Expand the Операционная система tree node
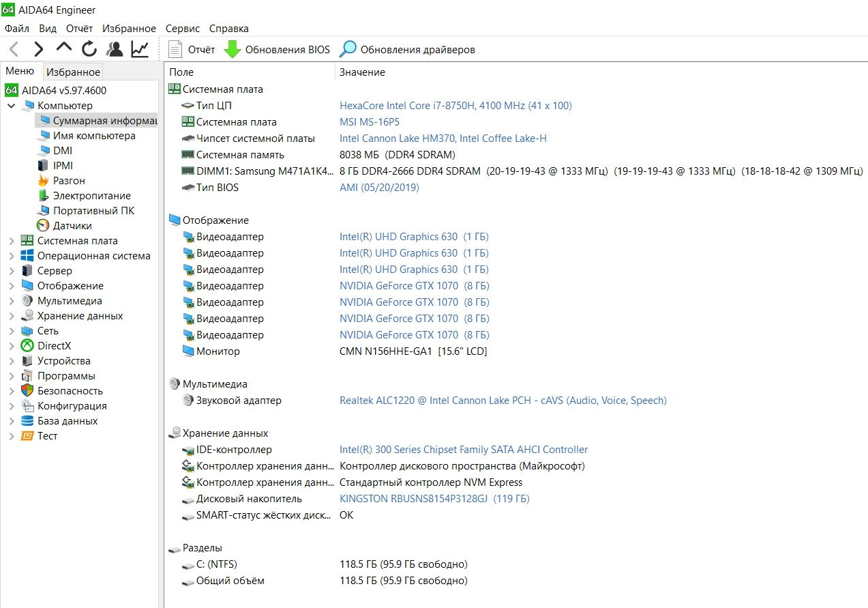This screenshot has height=608, width=868. (x=12, y=256)
